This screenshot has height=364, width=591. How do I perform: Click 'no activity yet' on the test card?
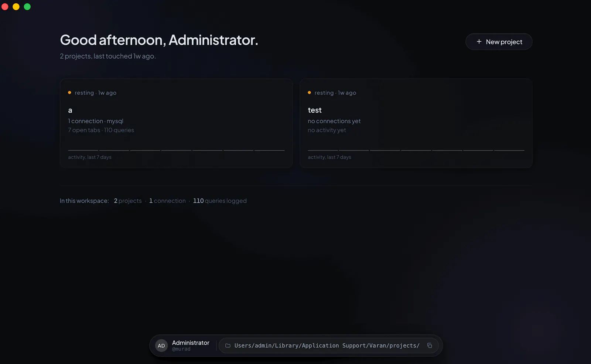tap(327, 130)
